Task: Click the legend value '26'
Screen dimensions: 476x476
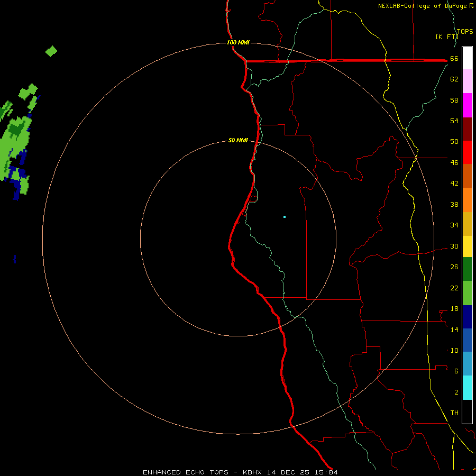Action: pyautogui.click(x=454, y=267)
